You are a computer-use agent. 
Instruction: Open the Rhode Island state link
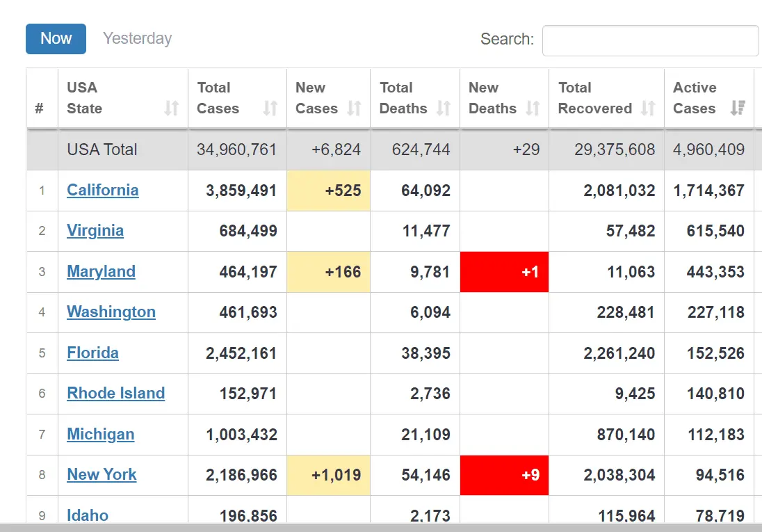(115, 394)
